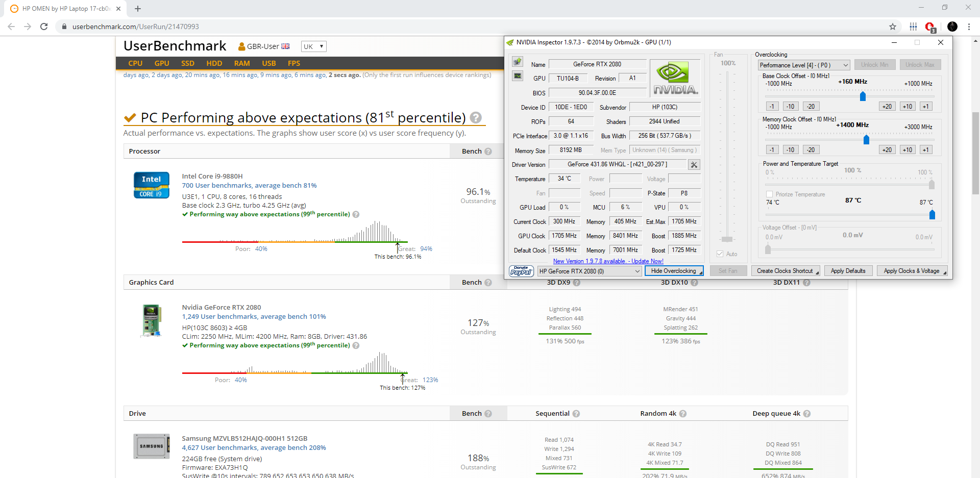980x478 pixels.
Task: Open the RAM tab in UserBenchmark
Action: pos(242,63)
